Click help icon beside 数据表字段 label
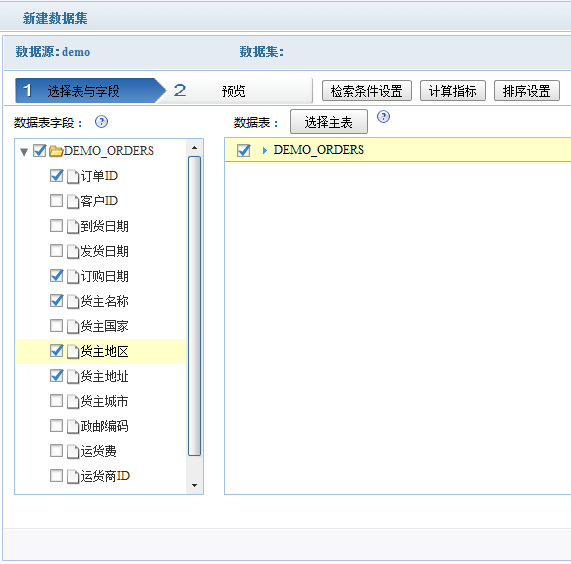Screen dimensions: 571x564 101,122
